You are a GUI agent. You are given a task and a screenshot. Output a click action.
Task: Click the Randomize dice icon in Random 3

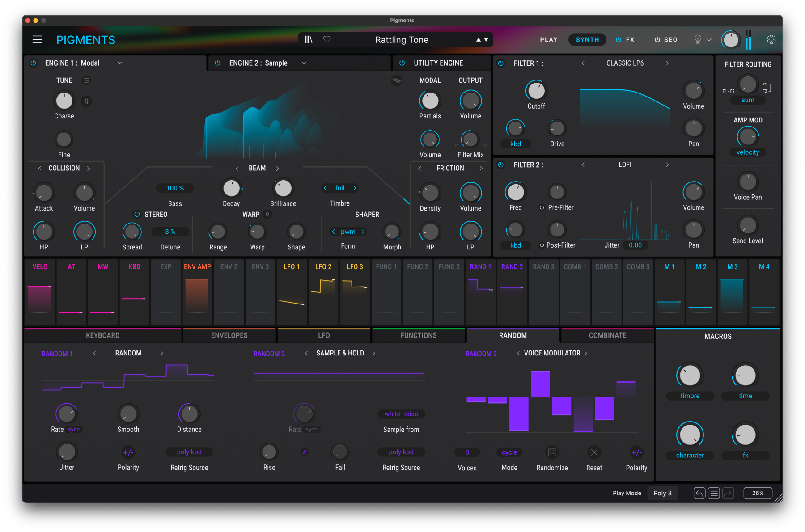tap(552, 452)
